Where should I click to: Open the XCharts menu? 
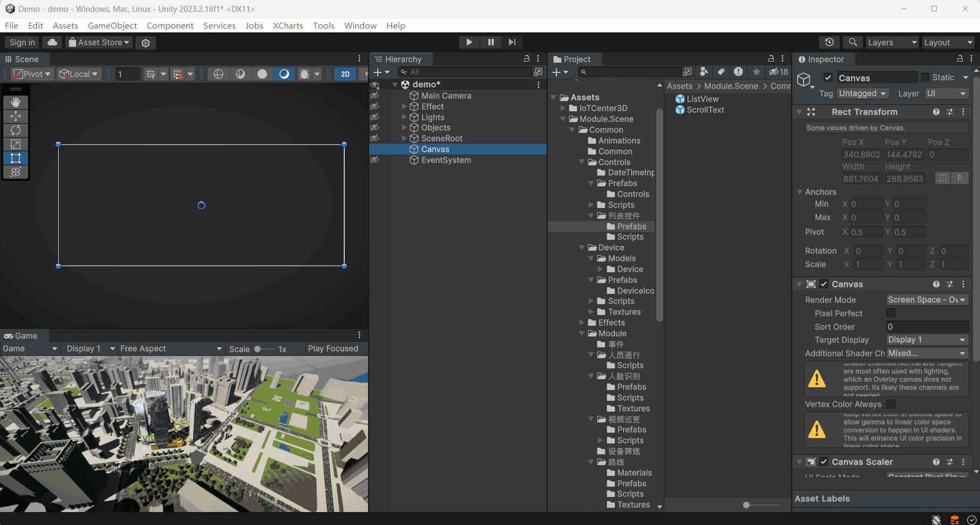click(x=288, y=25)
